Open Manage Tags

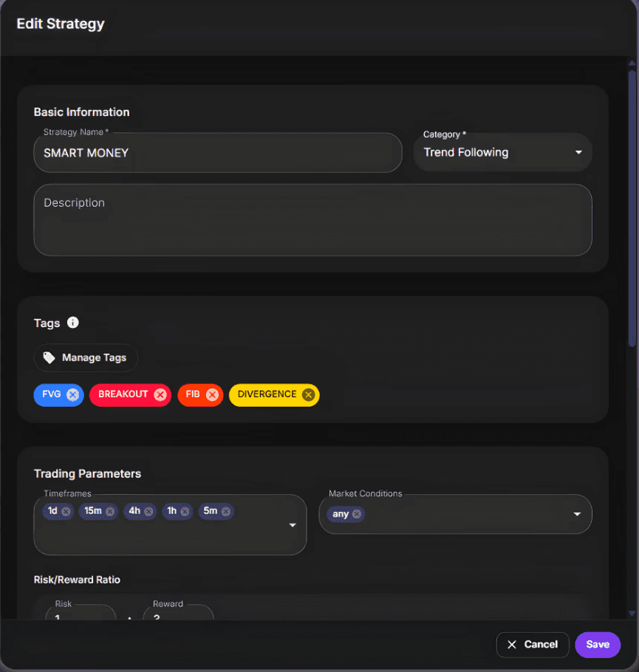(x=86, y=357)
